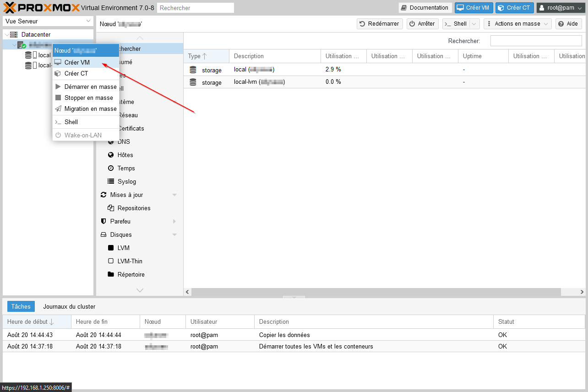This screenshot has width=588, height=392.
Task: Choose Démarrer en masse in context menu
Action: [x=90, y=87]
